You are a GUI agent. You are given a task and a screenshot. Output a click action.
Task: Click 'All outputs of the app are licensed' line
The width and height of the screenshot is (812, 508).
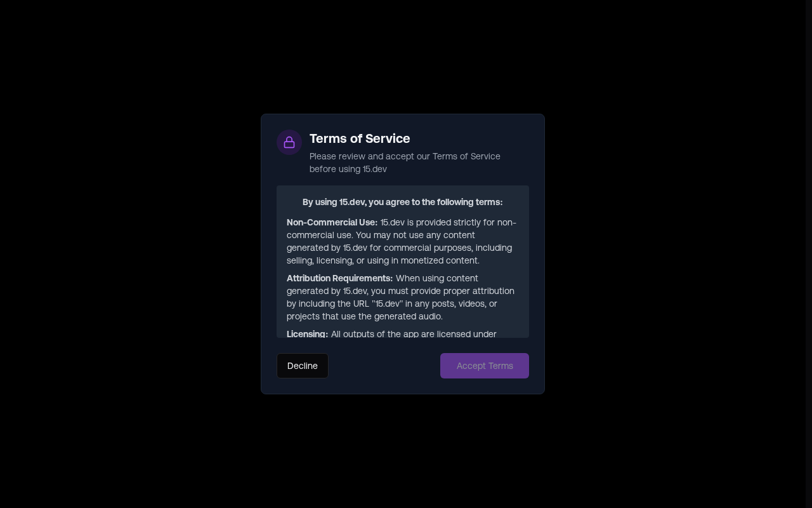point(414,334)
